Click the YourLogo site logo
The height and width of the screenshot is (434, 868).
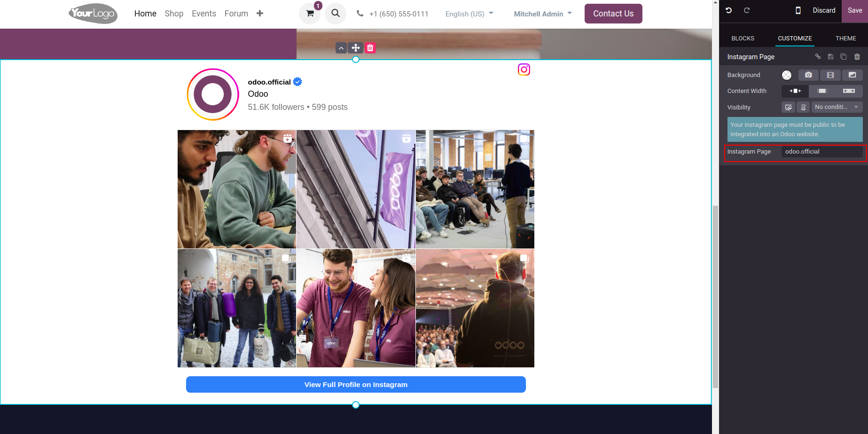(x=93, y=14)
